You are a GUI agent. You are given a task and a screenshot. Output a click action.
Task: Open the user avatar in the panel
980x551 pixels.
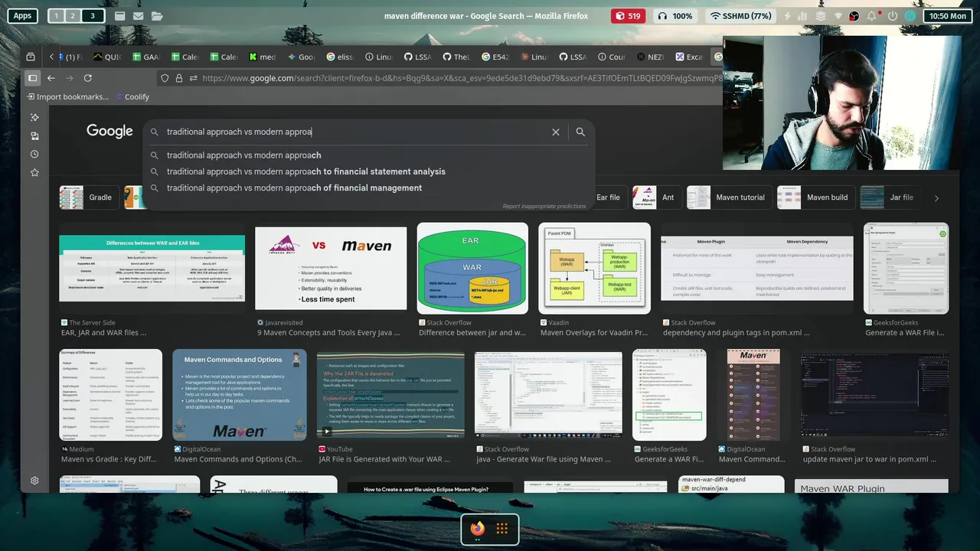tap(910, 16)
